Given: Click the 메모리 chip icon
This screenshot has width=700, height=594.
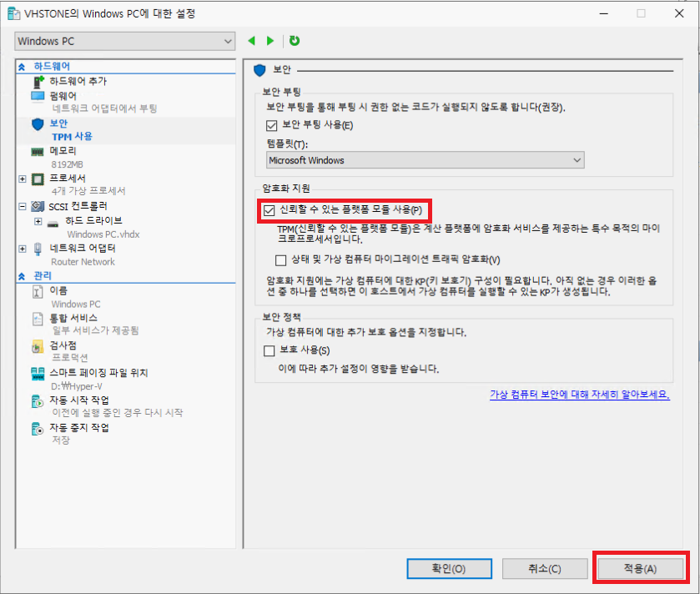Looking at the screenshot, I should [x=38, y=152].
